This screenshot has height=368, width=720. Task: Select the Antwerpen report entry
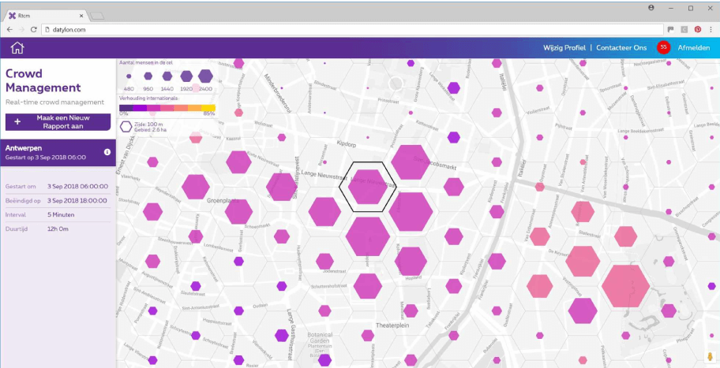[x=58, y=153]
